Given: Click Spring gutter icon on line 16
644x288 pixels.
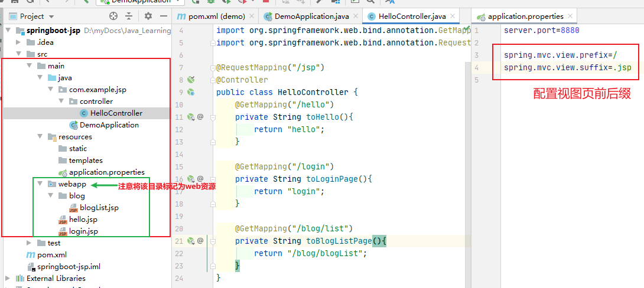Looking at the screenshot, I should 191,179.
